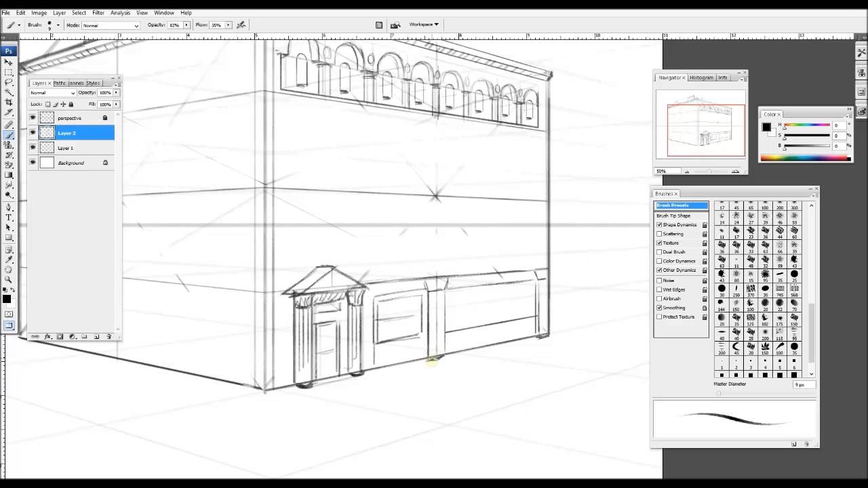868x488 pixels.
Task: Select the Gradient tool
Action: [x=9, y=176]
